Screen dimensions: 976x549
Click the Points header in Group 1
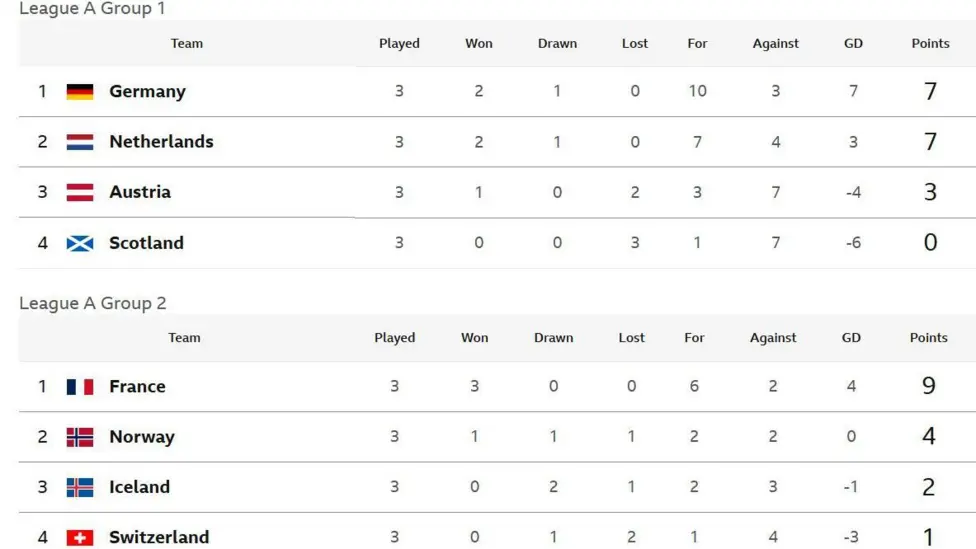[x=931, y=44]
